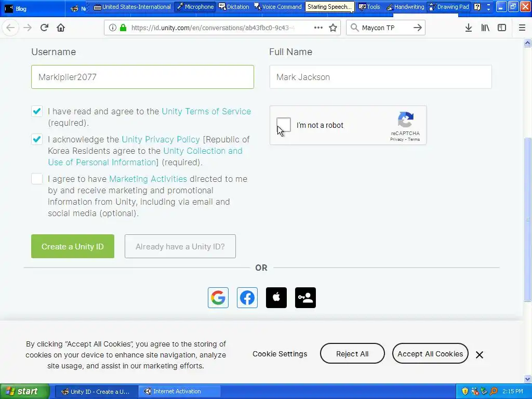The image size is (532, 399).
Task: Click the magnifier tray icon
Action: click(x=494, y=391)
